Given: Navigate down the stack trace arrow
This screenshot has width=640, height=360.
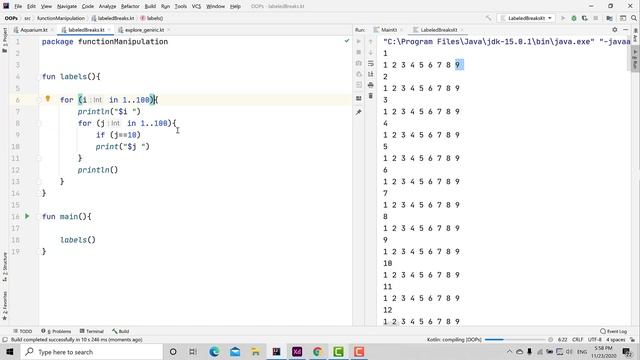Looking at the screenshot, I should (371, 52).
